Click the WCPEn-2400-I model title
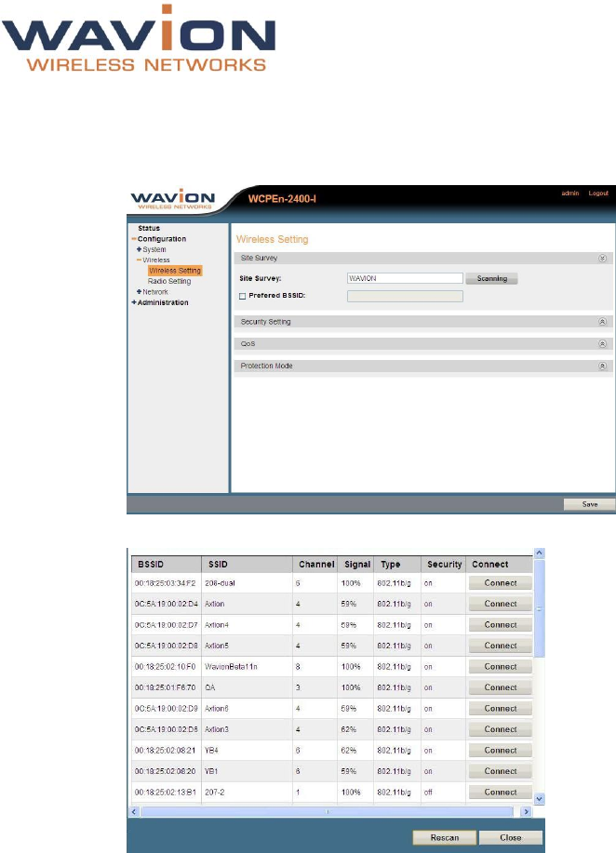616x853 pixels. 282,199
